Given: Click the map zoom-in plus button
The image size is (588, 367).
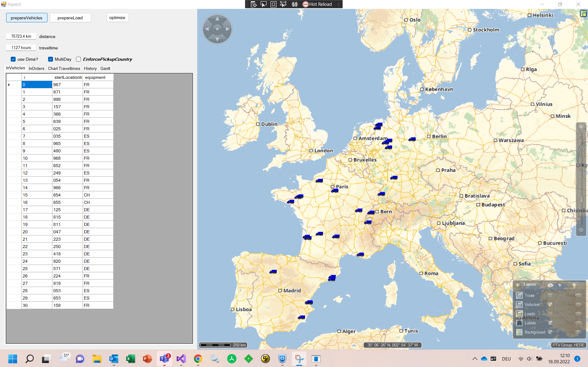Looking at the screenshot, I should coord(581,127).
